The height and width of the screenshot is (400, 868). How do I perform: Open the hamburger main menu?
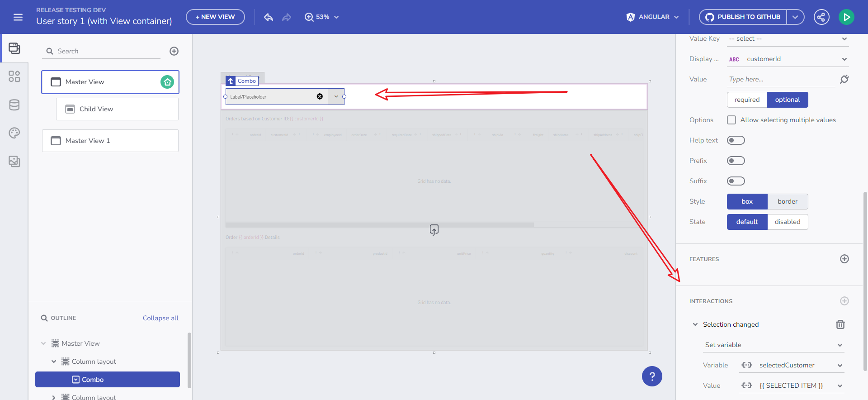tap(18, 17)
